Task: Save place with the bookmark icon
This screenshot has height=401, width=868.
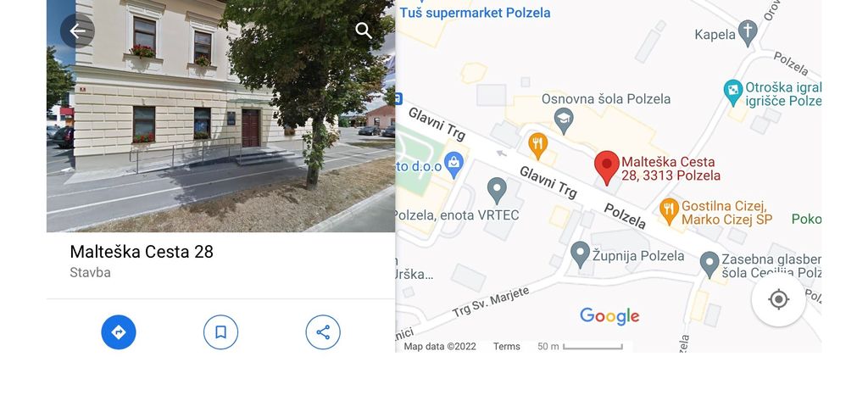Action: pos(221,332)
